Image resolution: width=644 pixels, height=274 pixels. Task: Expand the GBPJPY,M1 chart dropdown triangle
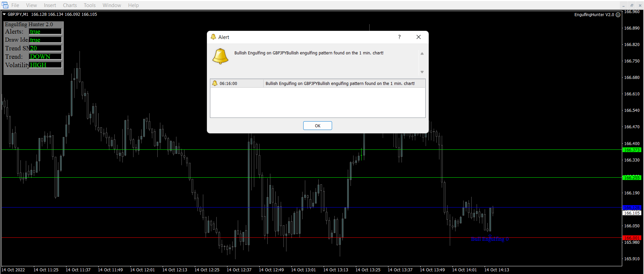coord(4,14)
